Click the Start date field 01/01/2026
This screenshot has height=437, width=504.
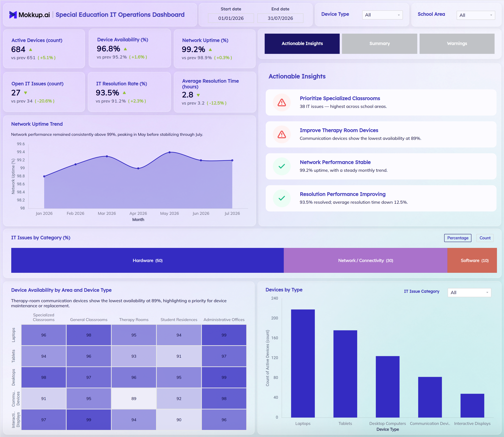pos(231,18)
